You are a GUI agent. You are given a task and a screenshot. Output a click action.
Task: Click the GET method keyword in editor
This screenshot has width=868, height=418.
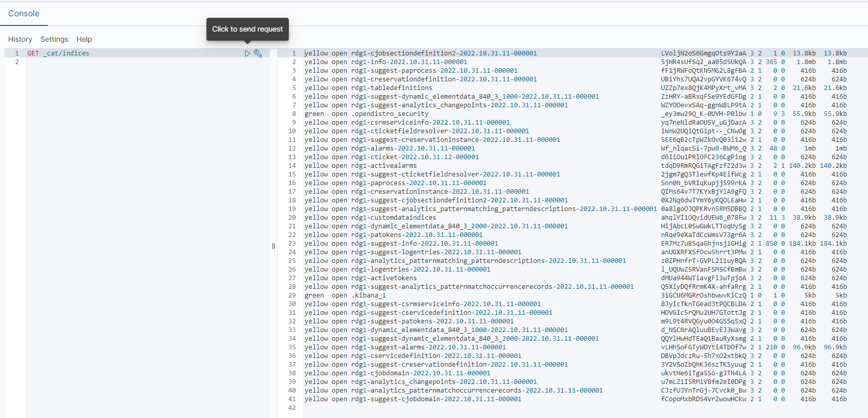33,53
